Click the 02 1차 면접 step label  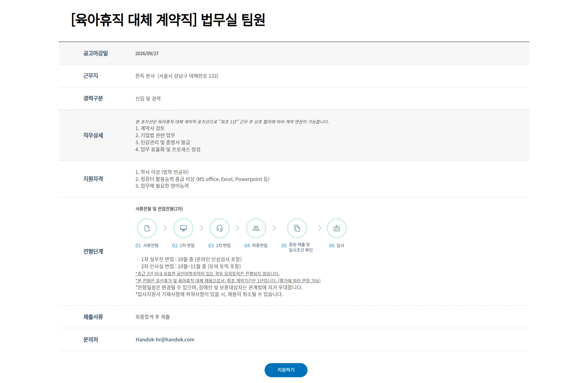183,246
